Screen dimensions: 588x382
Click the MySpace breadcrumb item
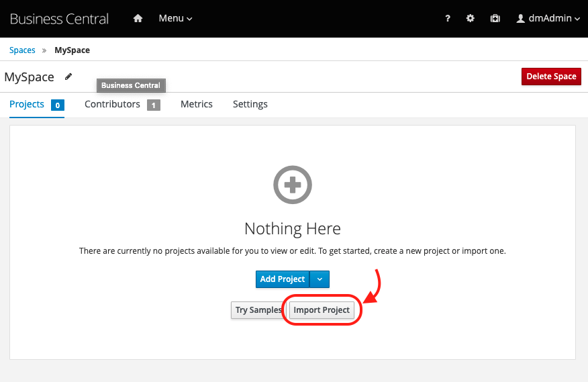(72, 50)
